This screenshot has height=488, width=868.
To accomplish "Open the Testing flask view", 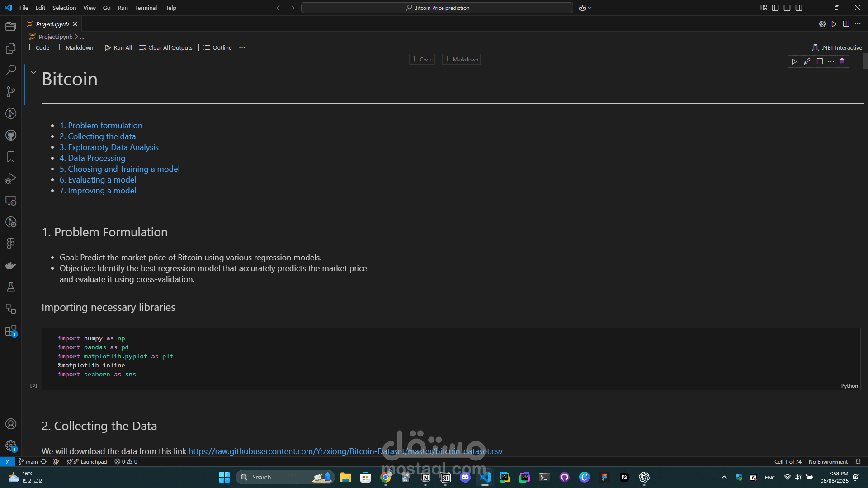I will [x=11, y=287].
